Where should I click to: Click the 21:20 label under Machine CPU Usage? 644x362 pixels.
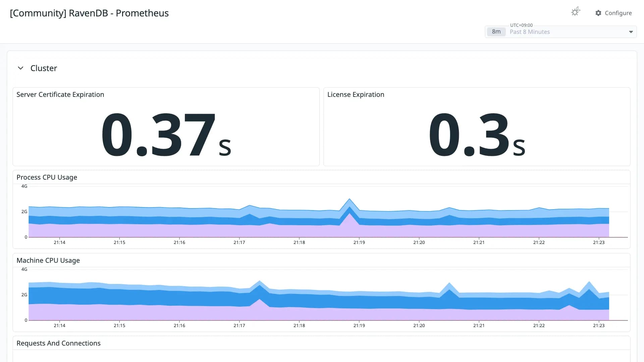tap(419, 325)
